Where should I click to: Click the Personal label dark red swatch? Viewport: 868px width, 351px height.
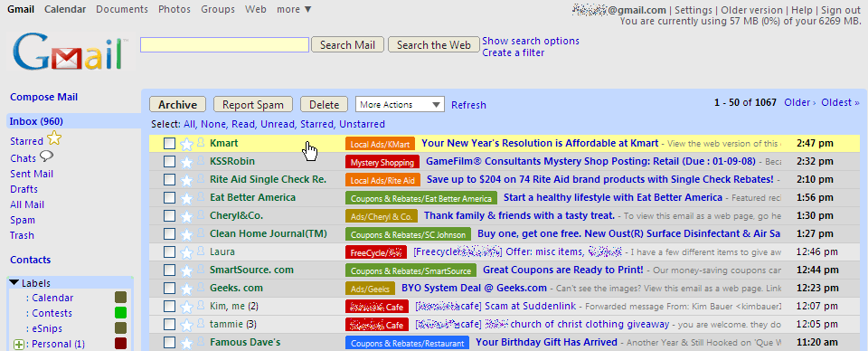tap(120, 344)
